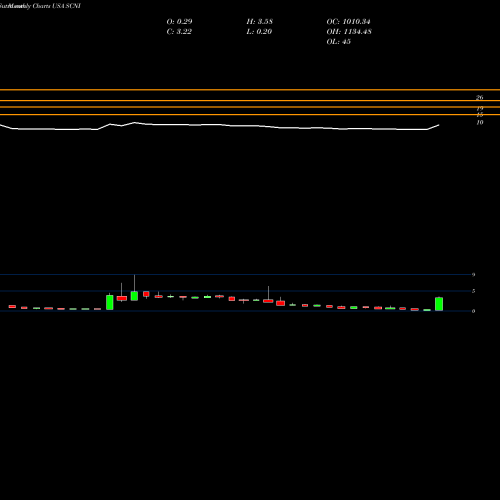The height and width of the screenshot is (500, 500).
Task: Select the 26 label on right axis
Action: click(479, 97)
